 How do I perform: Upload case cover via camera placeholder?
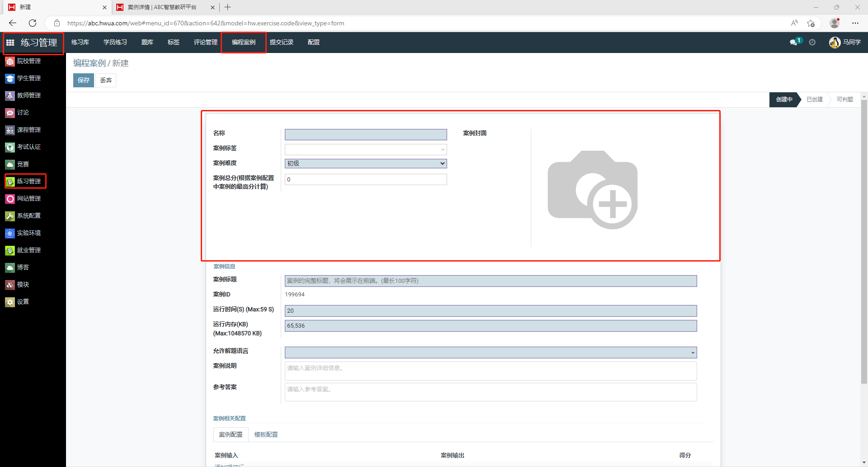(593, 190)
